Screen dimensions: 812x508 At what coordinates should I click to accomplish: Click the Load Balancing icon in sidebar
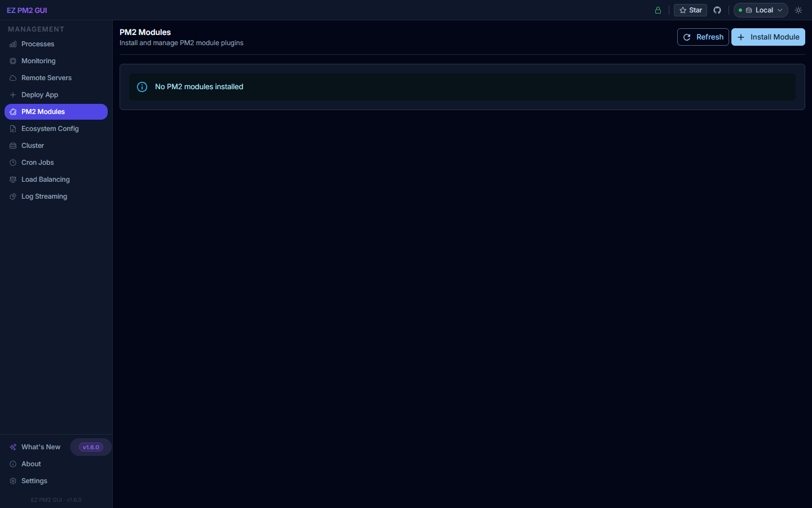[12, 179]
